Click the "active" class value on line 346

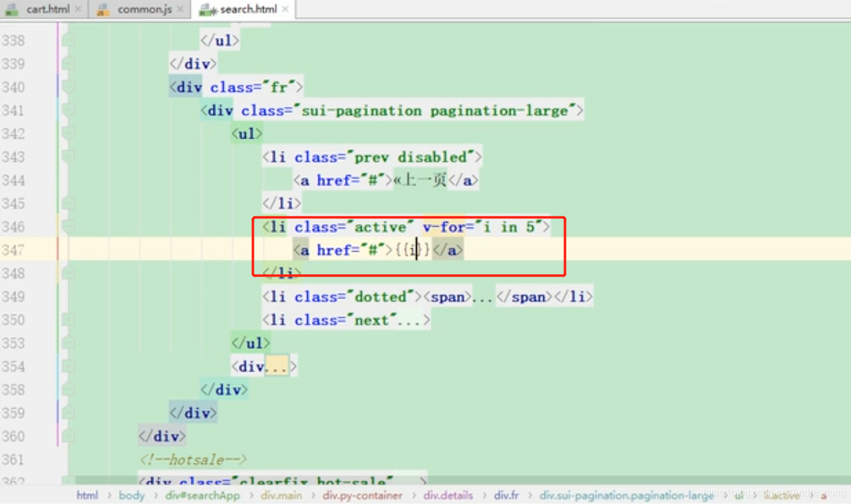coord(381,227)
